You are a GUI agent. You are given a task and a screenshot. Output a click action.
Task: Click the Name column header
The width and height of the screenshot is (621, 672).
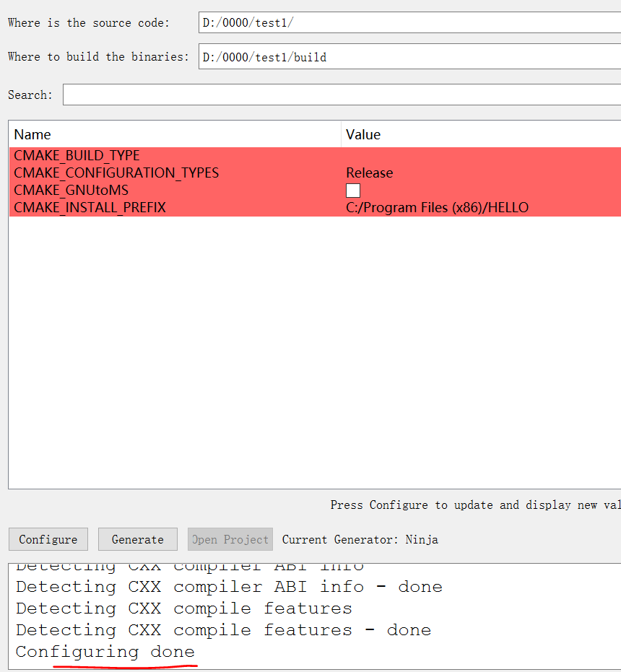32,134
